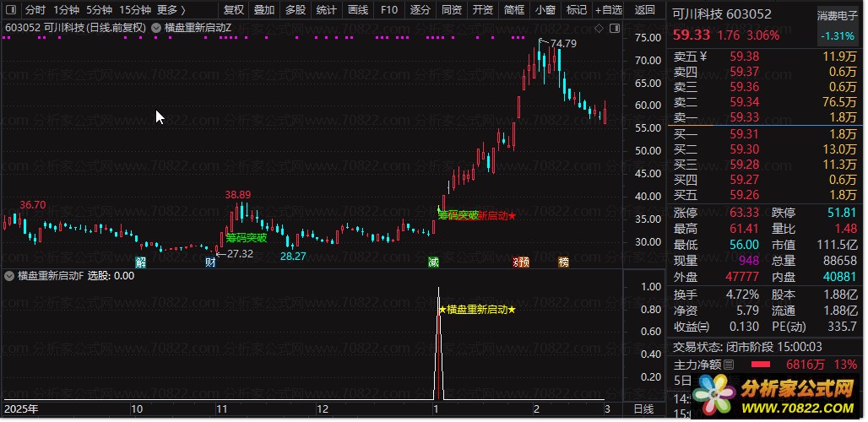Click the 日线 period label at bottom right
The image size is (868, 422).
tap(643, 409)
